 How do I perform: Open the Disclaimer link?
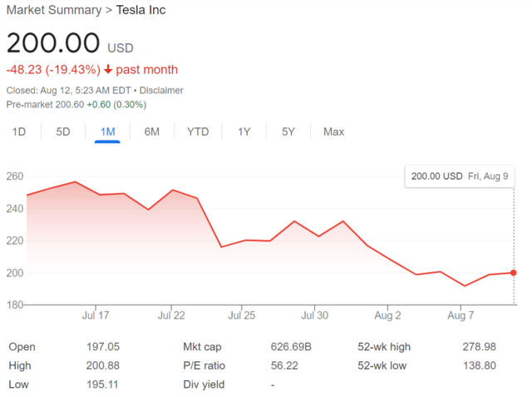(161, 90)
